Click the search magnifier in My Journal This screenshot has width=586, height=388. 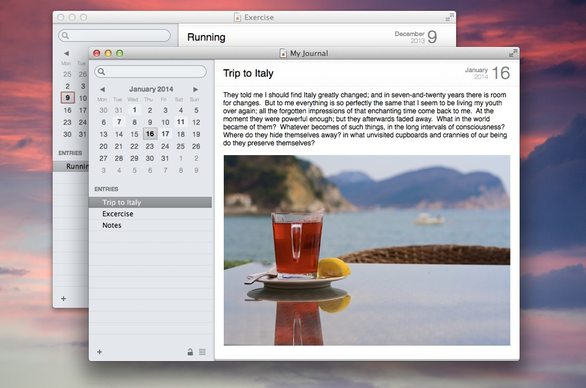tap(102, 71)
